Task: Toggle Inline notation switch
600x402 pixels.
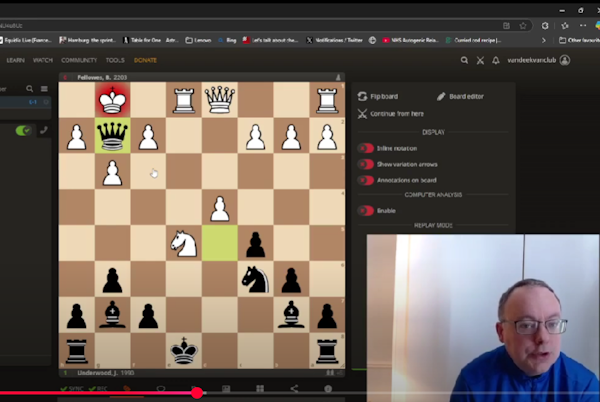Action: 366,148
